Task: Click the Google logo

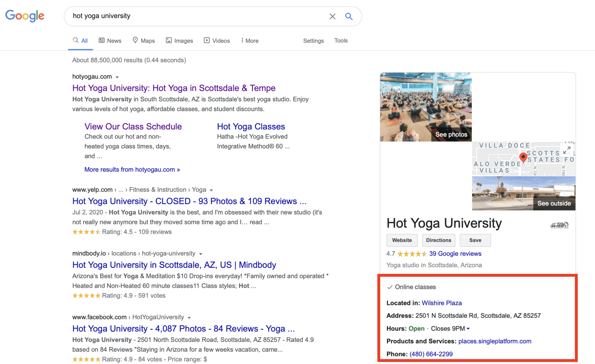Action: [x=25, y=16]
